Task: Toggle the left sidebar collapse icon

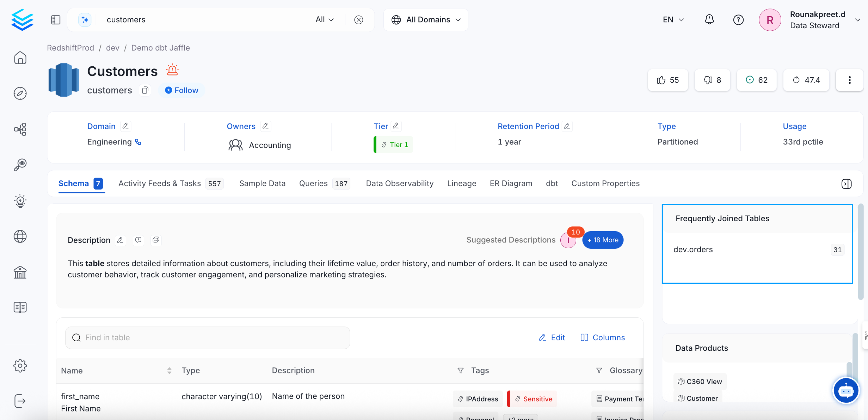Action: pos(56,20)
